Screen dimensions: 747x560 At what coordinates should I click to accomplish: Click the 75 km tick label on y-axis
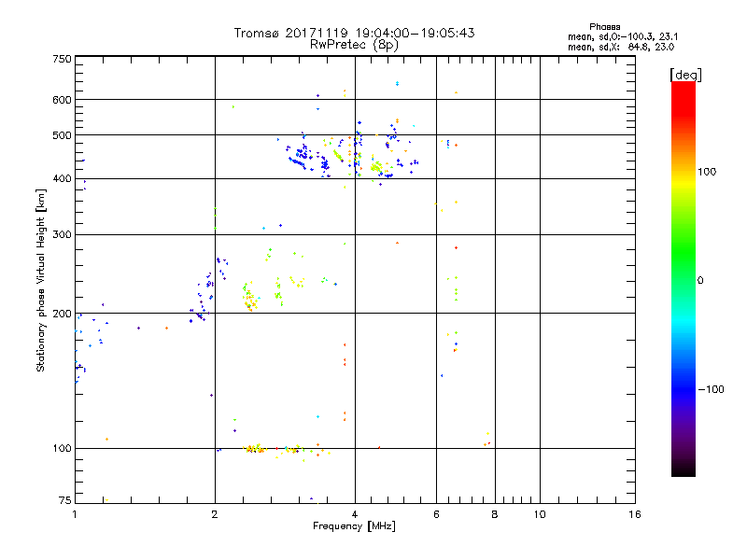click(64, 500)
